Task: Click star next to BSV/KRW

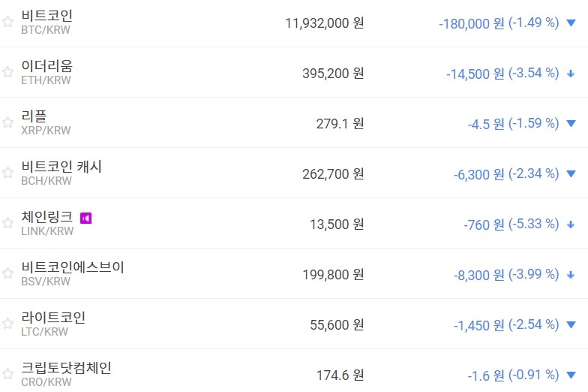Action: pyautogui.click(x=7, y=273)
